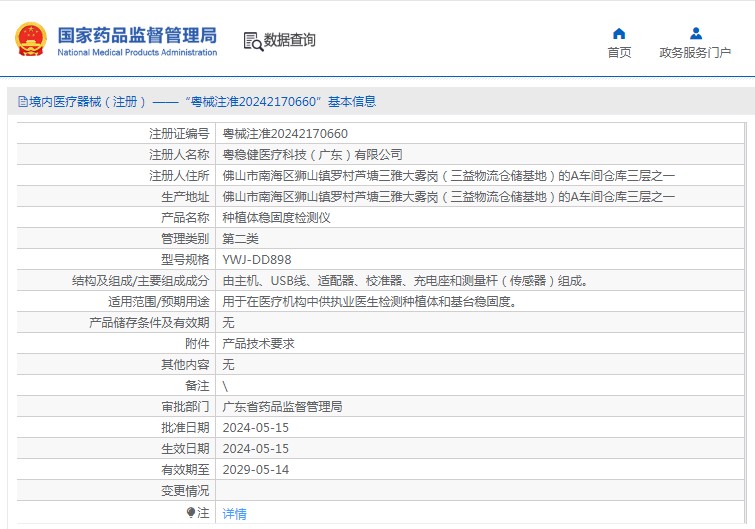Click the 政务服务门户 user icon
The image size is (755, 529).
(x=695, y=34)
